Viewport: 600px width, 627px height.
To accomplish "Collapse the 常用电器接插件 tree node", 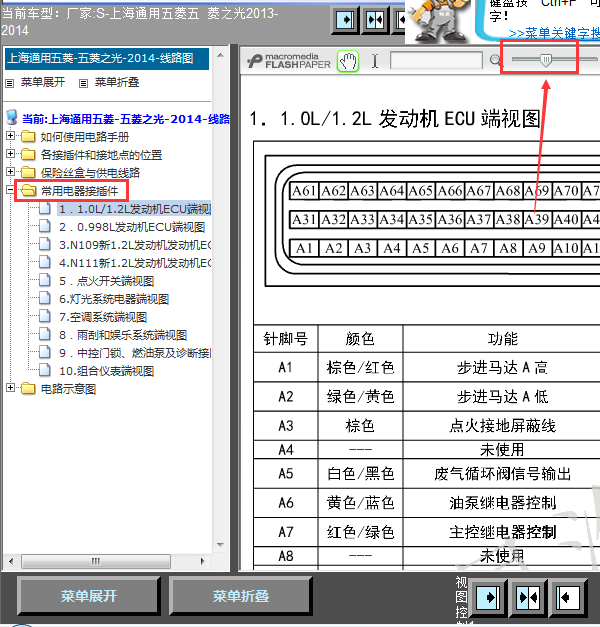I will [11, 190].
